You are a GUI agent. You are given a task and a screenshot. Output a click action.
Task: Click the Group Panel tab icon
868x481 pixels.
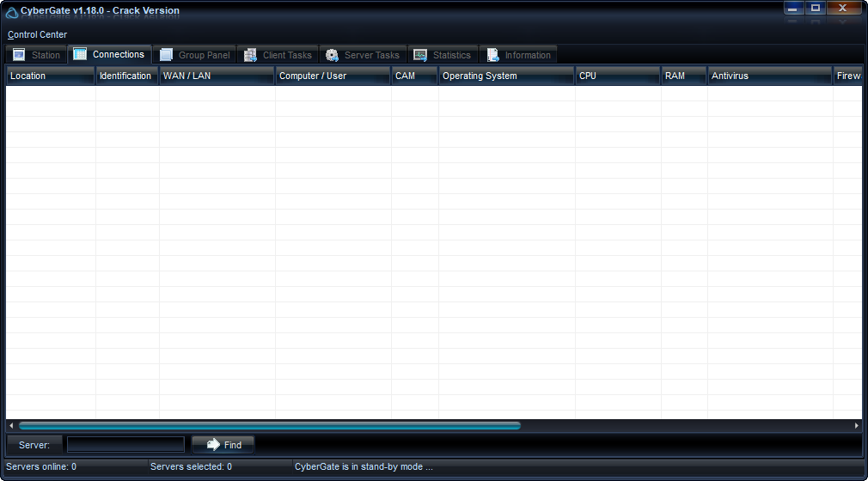click(x=167, y=55)
